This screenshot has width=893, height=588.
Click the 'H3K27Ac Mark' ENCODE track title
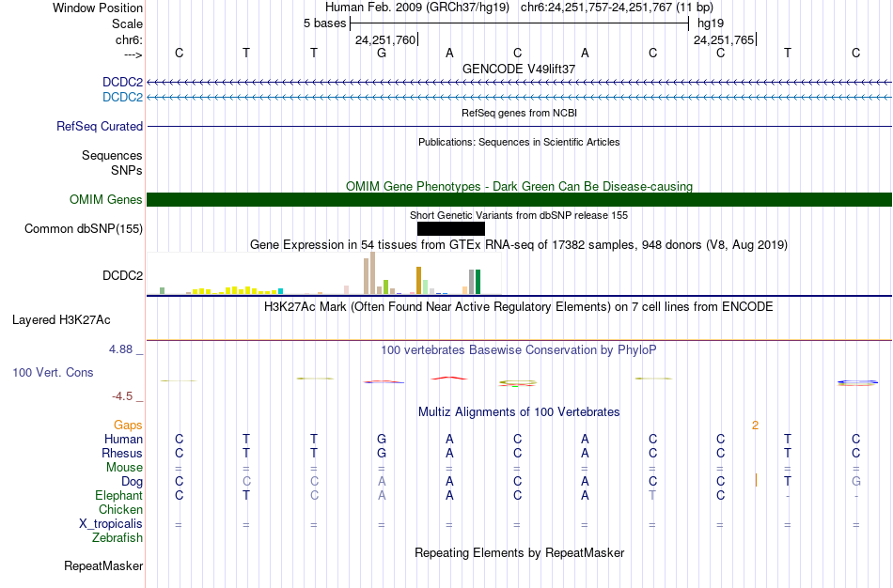519,307
